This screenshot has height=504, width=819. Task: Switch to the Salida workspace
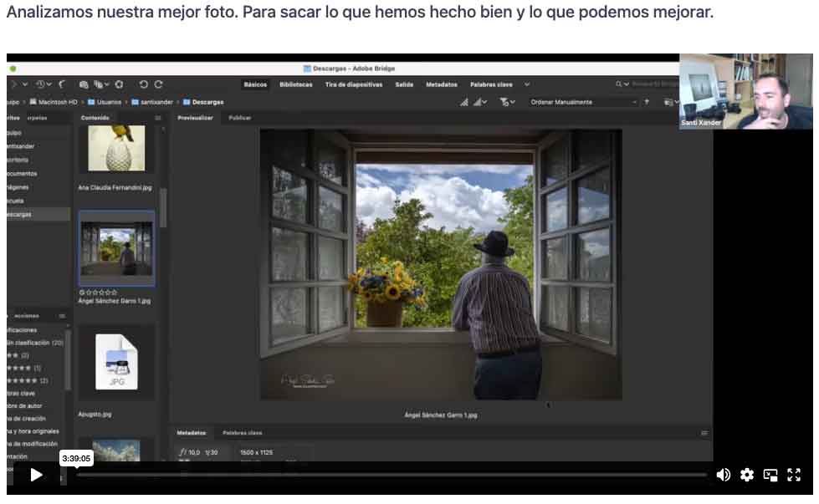[x=404, y=84]
